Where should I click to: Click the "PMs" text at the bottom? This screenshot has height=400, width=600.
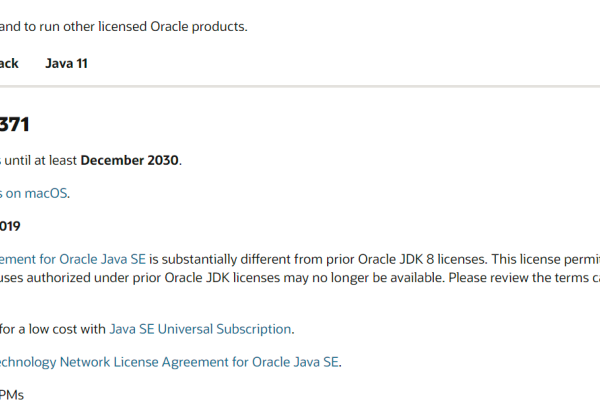[x=12, y=394]
